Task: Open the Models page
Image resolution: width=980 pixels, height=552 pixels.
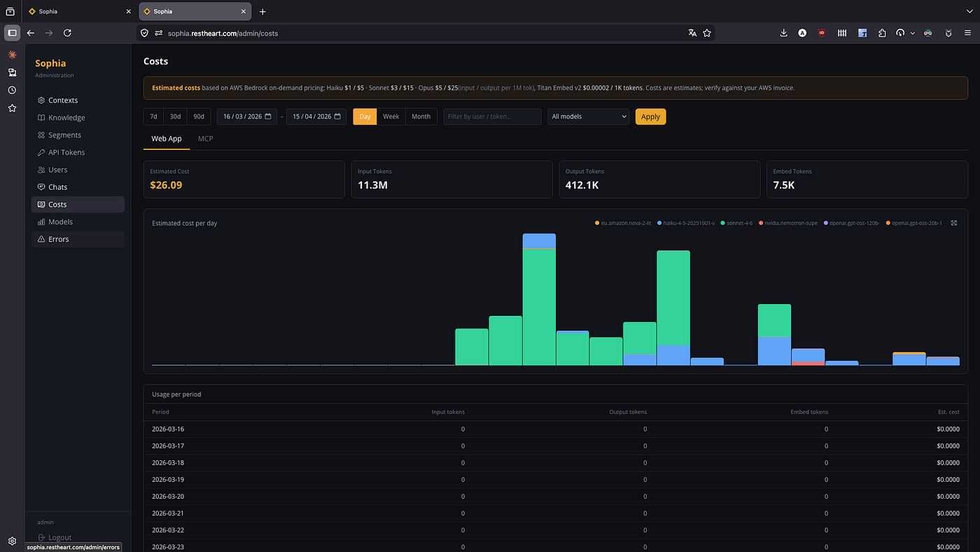Action: [x=78, y=221]
